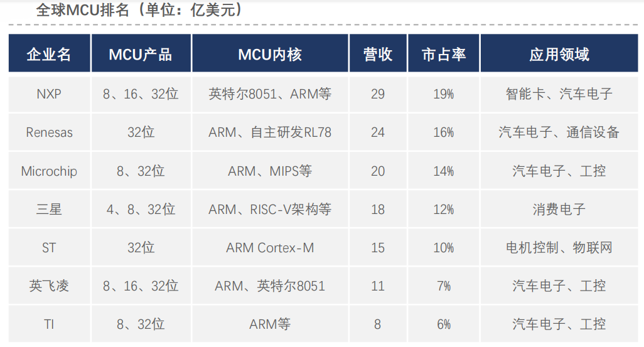The image size is (644, 347).
Task: Click TI's 8、32位 product cell
Action: [x=141, y=324]
